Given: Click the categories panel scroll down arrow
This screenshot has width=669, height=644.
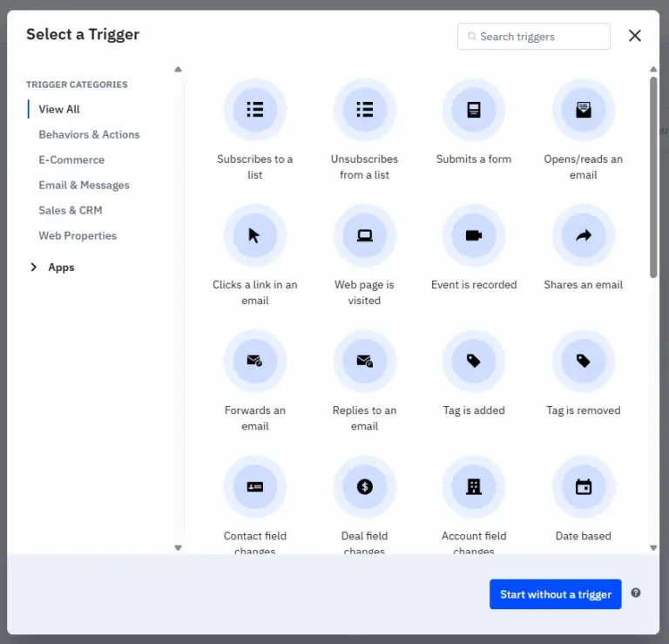Looking at the screenshot, I should [178, 548].
